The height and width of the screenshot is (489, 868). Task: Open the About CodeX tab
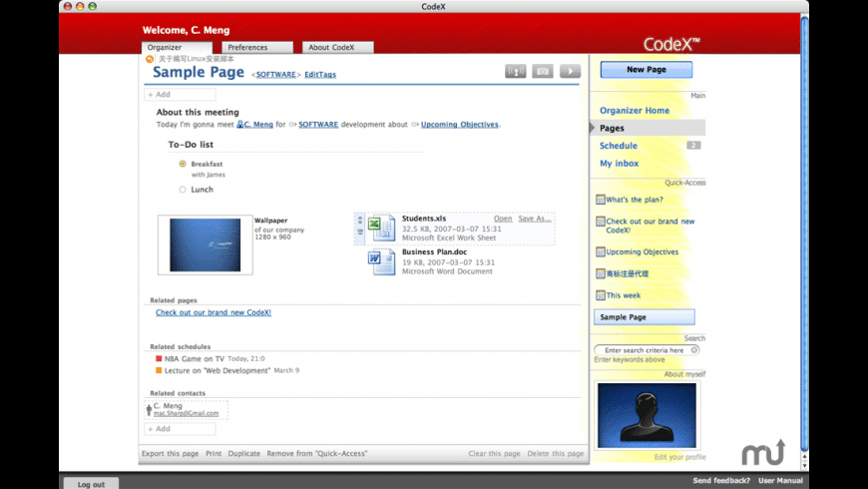coord(337,48)
